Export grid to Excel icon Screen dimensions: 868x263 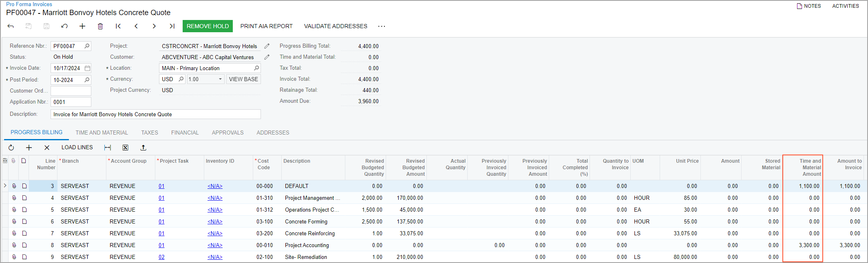click(126, 148)
